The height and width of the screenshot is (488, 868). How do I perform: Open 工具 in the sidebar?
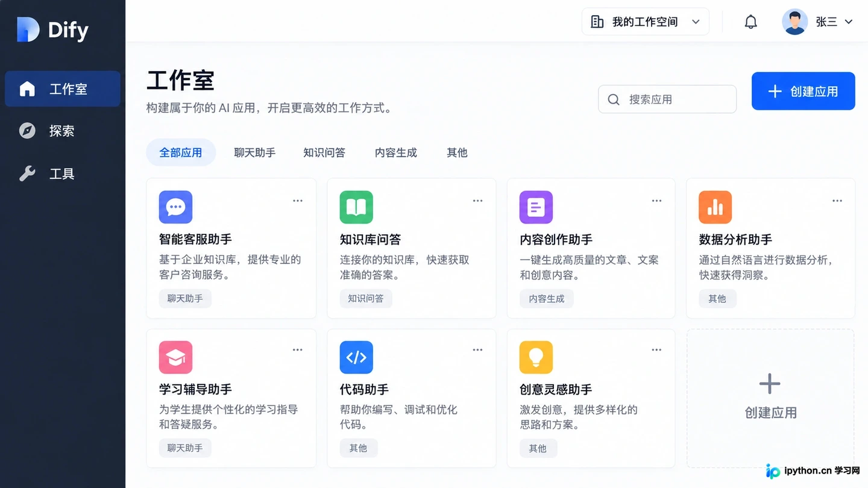[x=63, y=174]
